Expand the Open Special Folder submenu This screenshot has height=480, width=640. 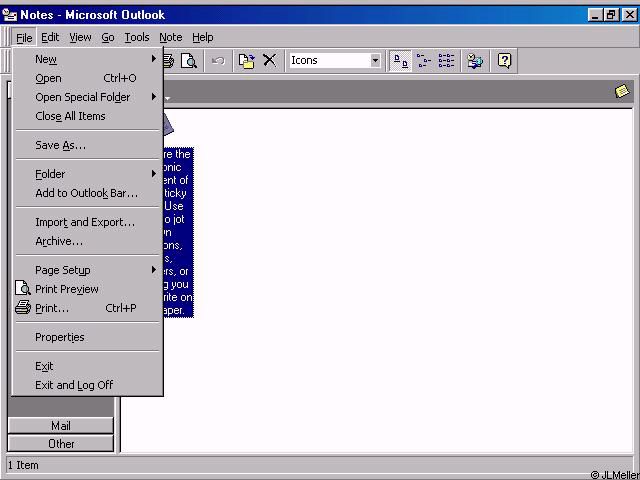point(87,97)
